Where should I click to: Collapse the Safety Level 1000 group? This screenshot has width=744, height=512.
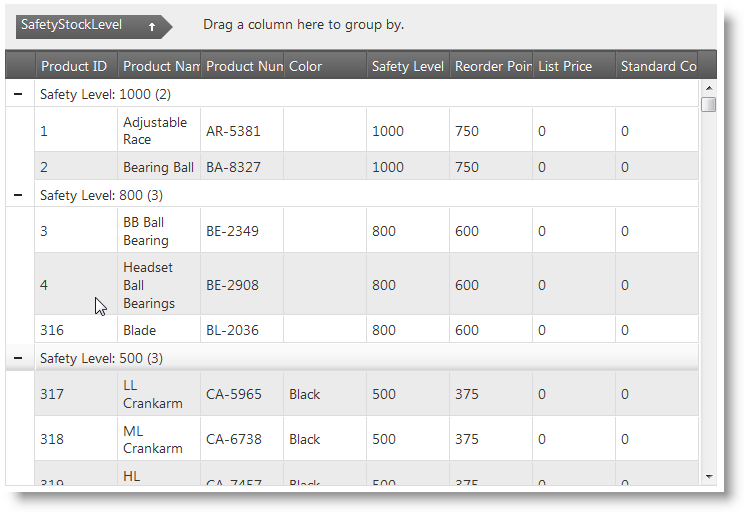[18, 94]
